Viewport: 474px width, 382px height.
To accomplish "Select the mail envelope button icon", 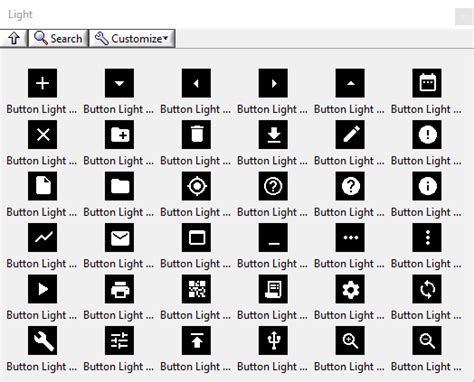I will (x=119, y=237).
